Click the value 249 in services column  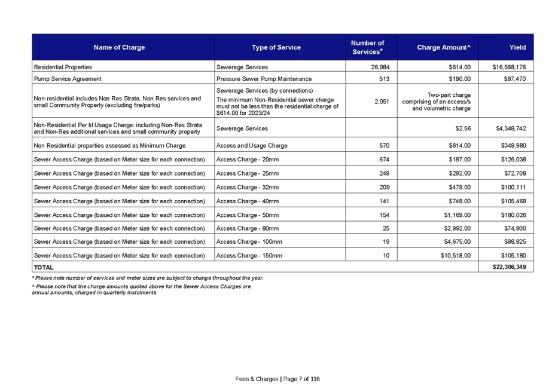tap(385, 173)
